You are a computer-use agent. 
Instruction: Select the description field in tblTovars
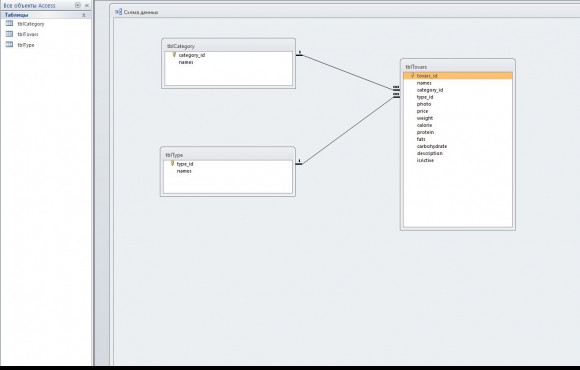click(x=429, y=153)
